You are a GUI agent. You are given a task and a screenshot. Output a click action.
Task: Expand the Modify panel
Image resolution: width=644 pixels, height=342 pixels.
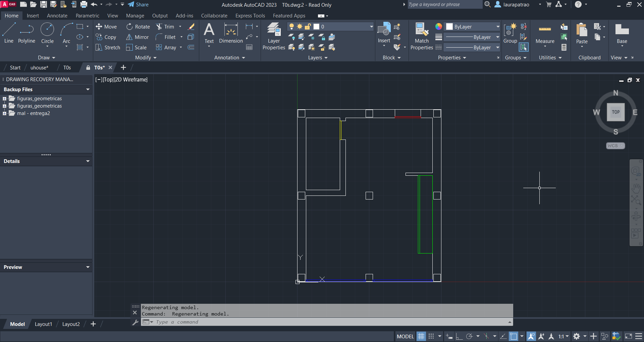pyautogui.click(x=146, y=58)
